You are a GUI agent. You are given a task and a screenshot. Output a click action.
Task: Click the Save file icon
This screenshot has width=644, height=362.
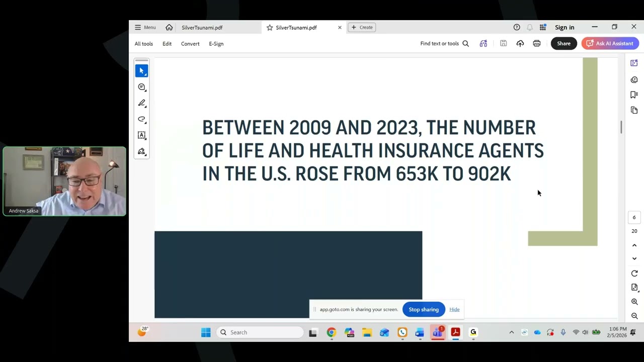(x=503, y=44)
